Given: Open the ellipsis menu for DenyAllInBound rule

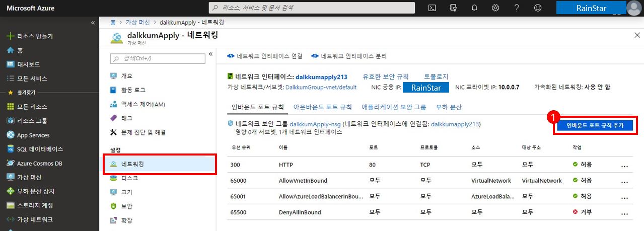Looking at the screenshot, I should 625,213.
